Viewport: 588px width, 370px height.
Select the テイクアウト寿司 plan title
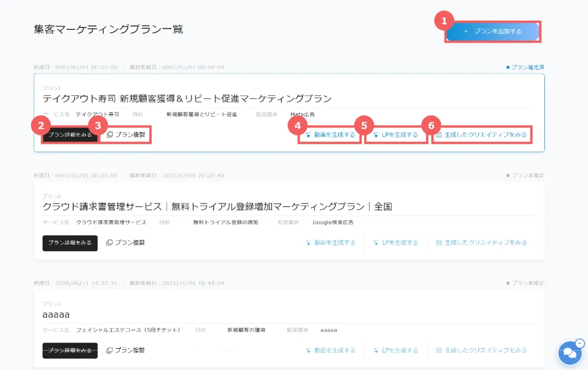click(187, 98)
